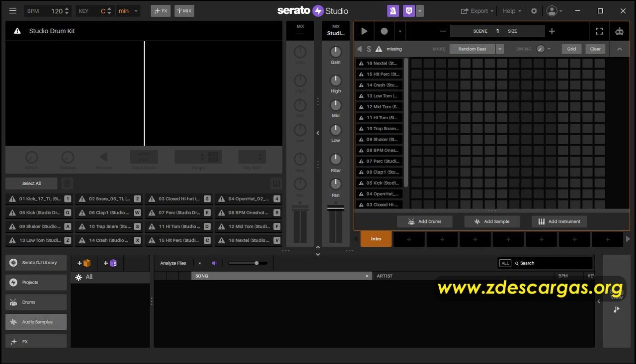Trigger 16 Nextel pad with V key

point(248,240)
